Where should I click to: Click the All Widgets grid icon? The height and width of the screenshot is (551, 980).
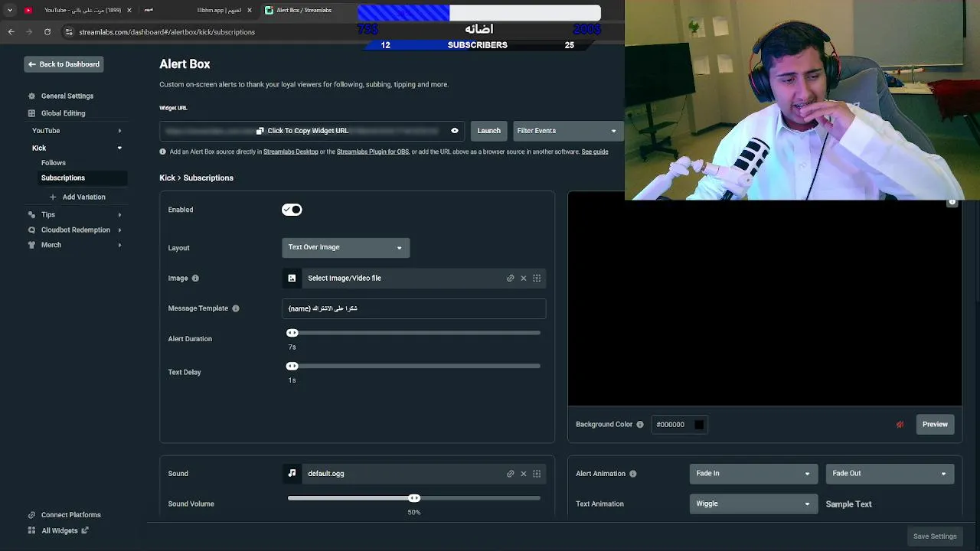[x=31, y=530]
